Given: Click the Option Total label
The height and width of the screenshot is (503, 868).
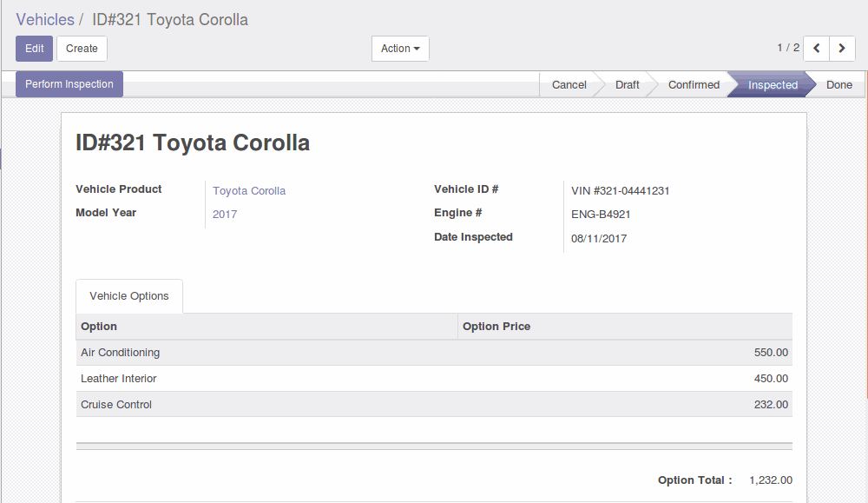Looking at the screenshot, I should (x=694, y=480).
